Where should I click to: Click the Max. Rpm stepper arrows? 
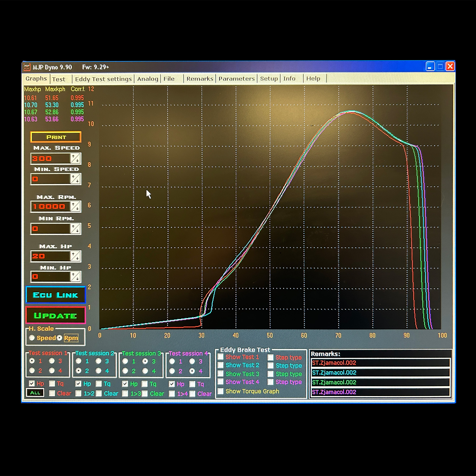pos(76,206)
